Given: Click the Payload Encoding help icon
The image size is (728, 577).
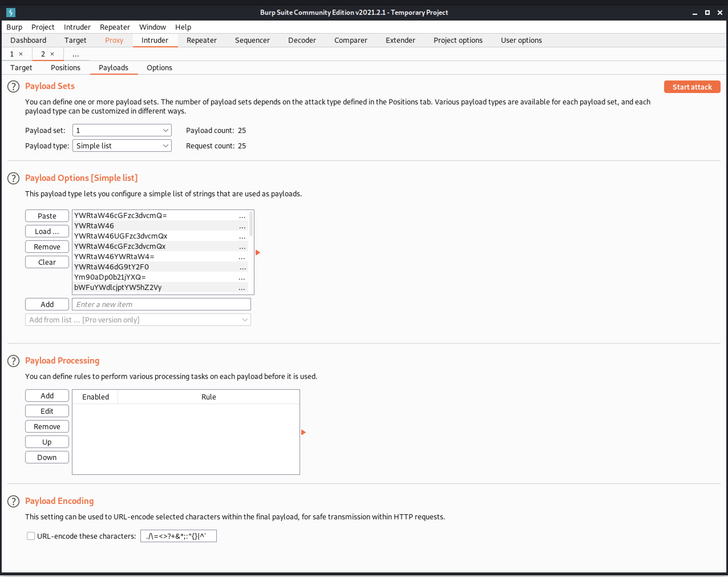Looking at the screenshot, I should (x=13, y=501).
